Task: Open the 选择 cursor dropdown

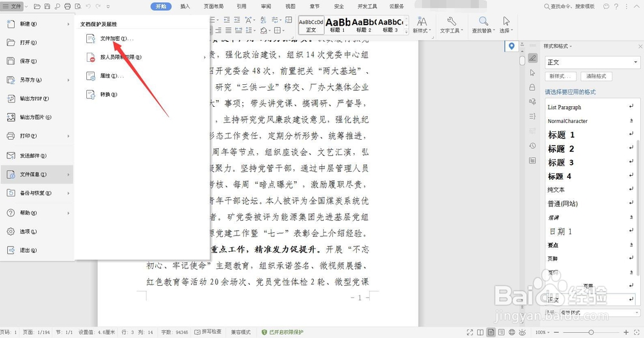Action: pos(506,25)
